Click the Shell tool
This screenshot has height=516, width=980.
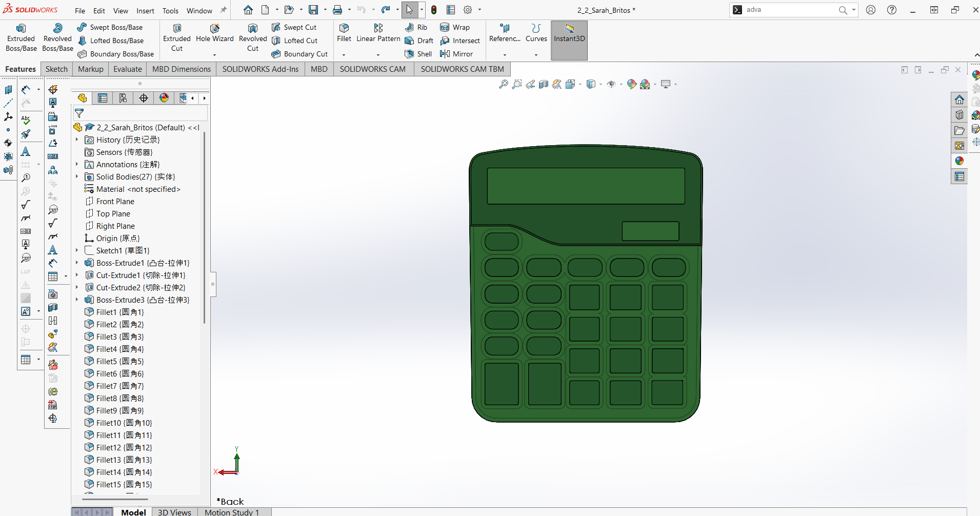point(418,54)
